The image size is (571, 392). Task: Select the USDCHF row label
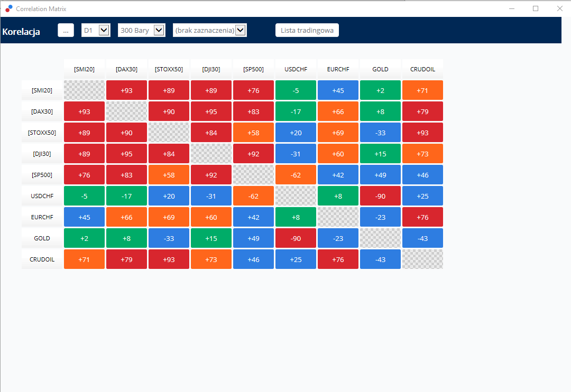[42, 196]
